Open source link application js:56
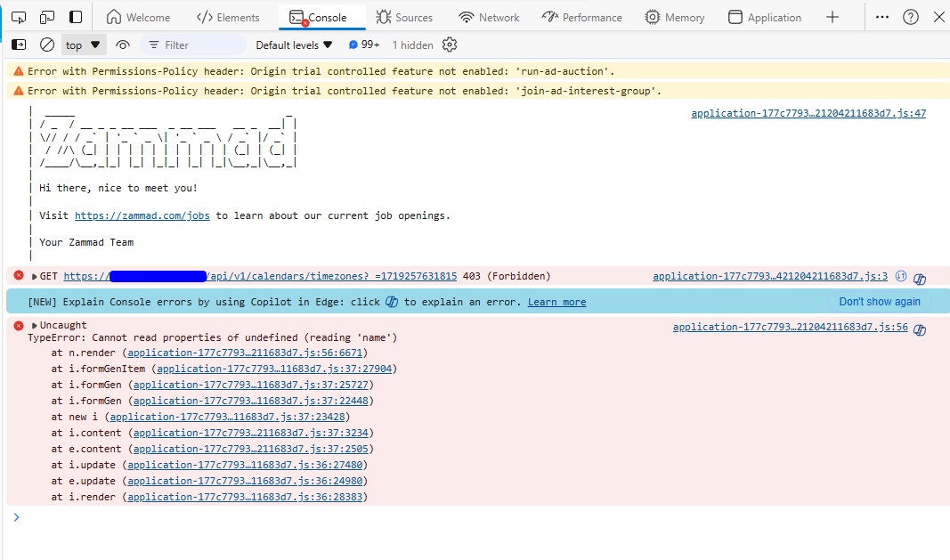Image resolution: width=950 pixels, height=560 pixels. [790, 328]
